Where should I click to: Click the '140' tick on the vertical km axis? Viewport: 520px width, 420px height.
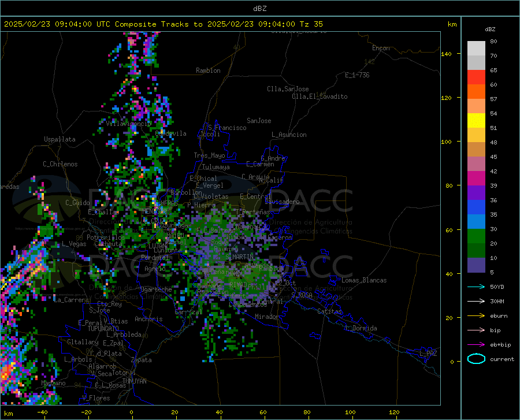(x=447, y=54)
